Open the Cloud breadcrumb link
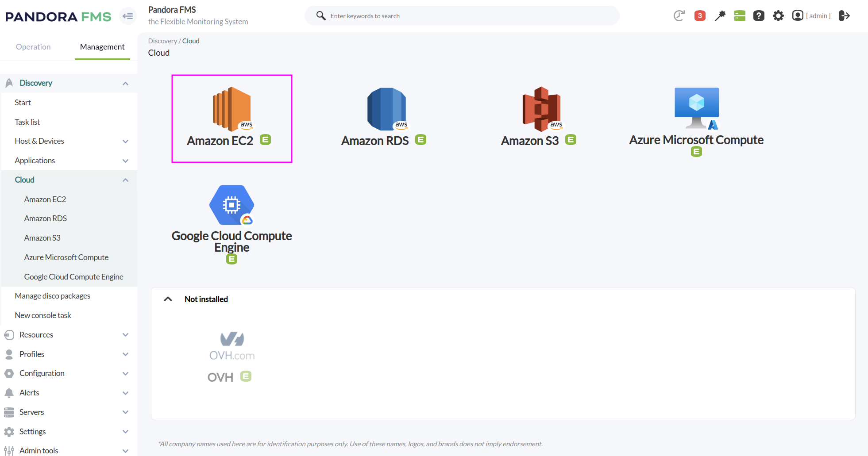The width and height of the screenshot is (868, 456). tap(191, 41)
